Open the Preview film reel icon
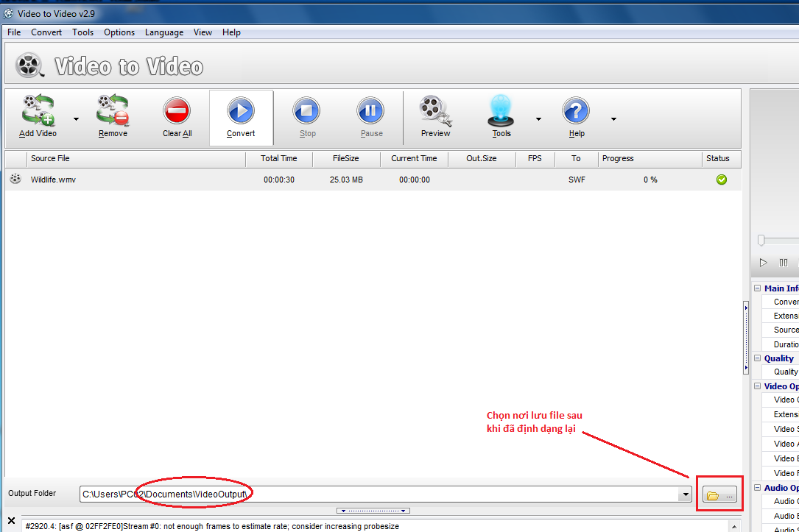This screenshot has width=799, height=532. click(435, 112)
